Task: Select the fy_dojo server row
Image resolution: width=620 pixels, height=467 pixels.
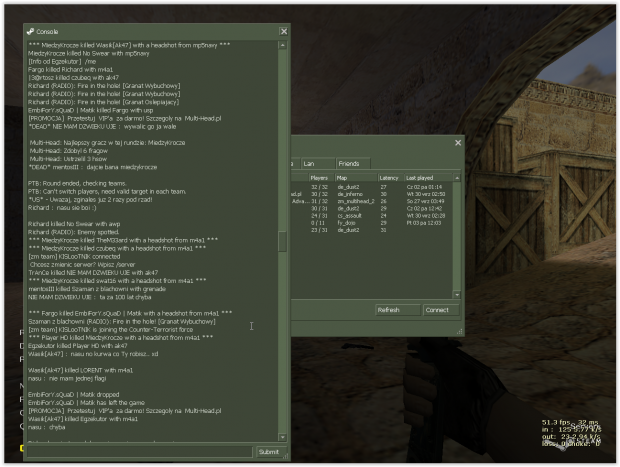Action: pyautogui.click(x=372, y=223)
